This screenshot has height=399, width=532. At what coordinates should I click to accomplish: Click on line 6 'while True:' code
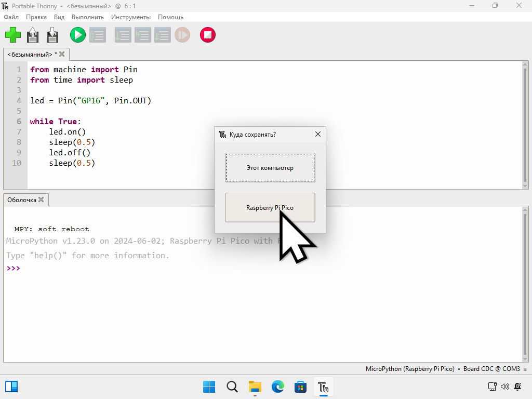tap(55, 122)
